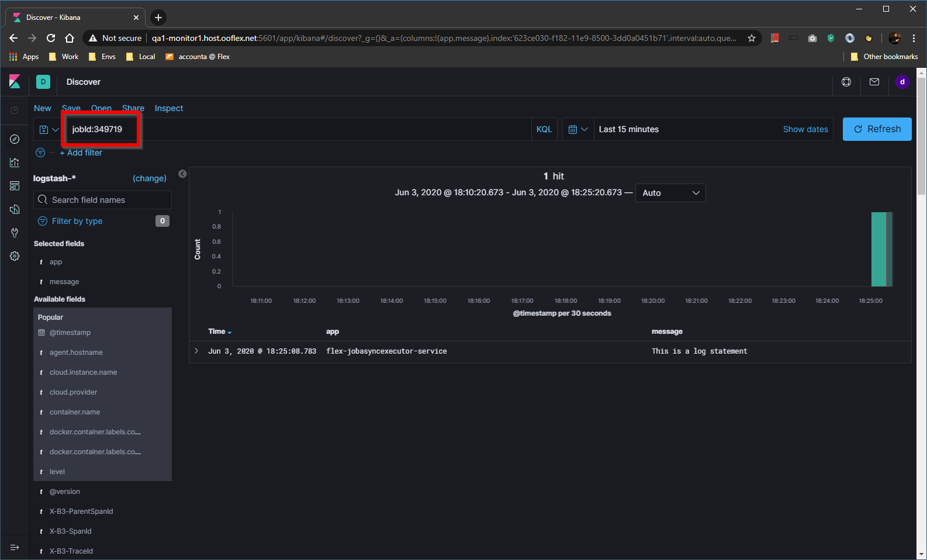Open the Visualize chart icon in sidebar

15,163
